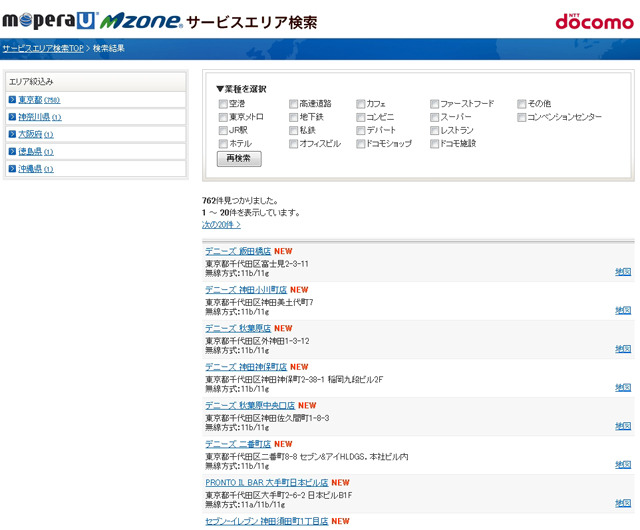
Task: Check the レストラン checkbox
Action: (434, 130)
